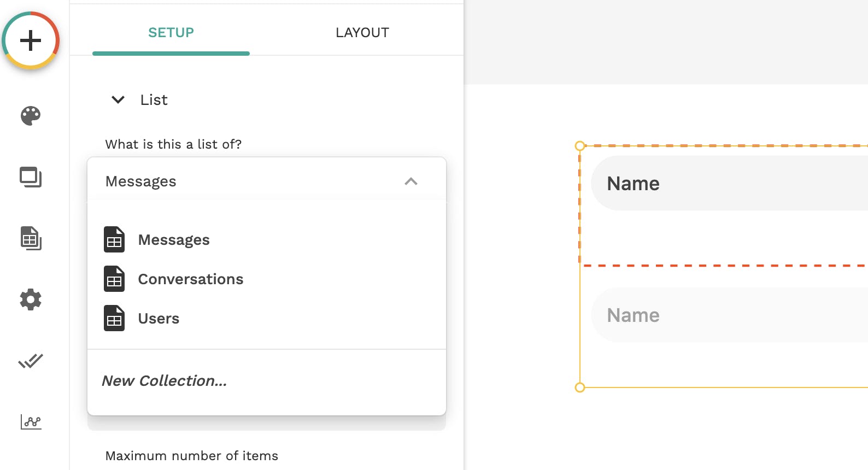Switch to the SETUP tab
The width and height of the screenshot is (868, 470).
pos(171,33)
